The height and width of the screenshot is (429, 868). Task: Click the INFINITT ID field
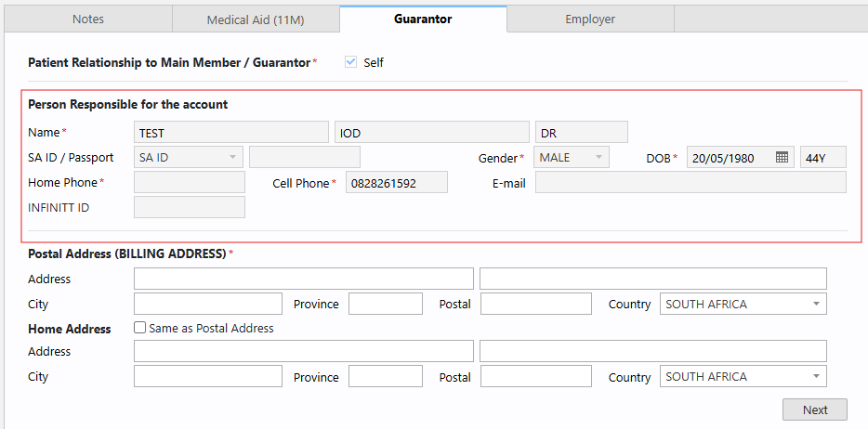(x=190, y=207)
